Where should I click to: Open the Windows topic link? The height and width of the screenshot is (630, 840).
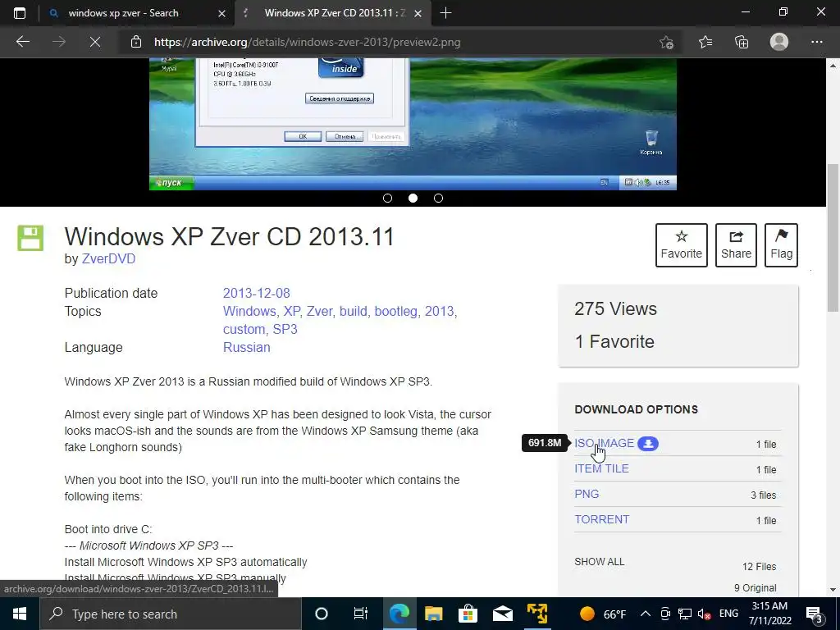coord(249,311)
